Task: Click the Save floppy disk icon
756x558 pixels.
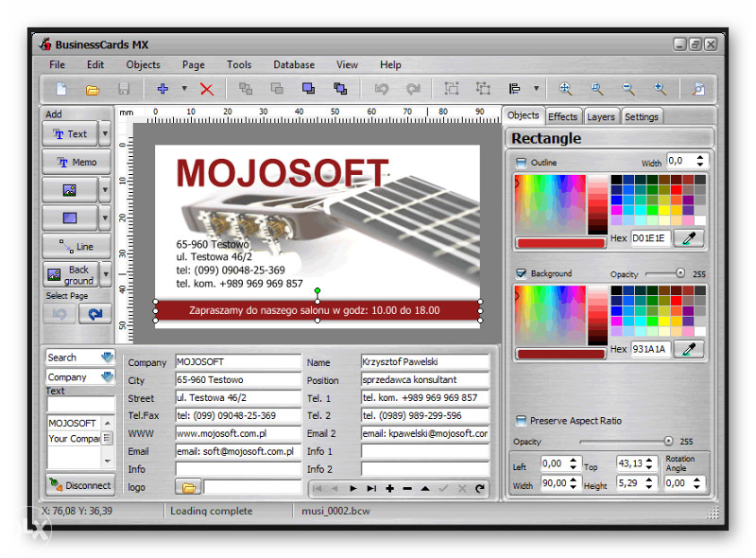Action: pyautogui.click(x=124, y=89)
